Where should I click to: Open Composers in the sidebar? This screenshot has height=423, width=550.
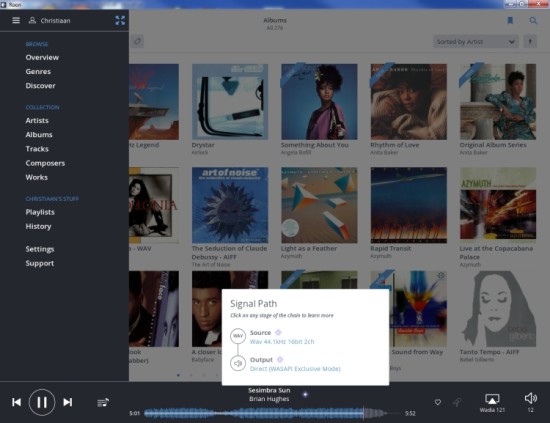[45, 163]
